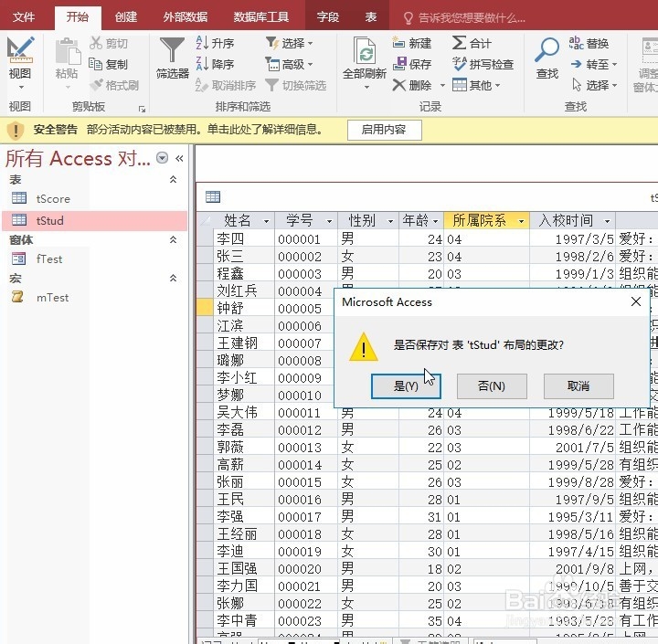Click 启用内容 (Enable Content) button

pyautogui.click(x=384, y=130)
